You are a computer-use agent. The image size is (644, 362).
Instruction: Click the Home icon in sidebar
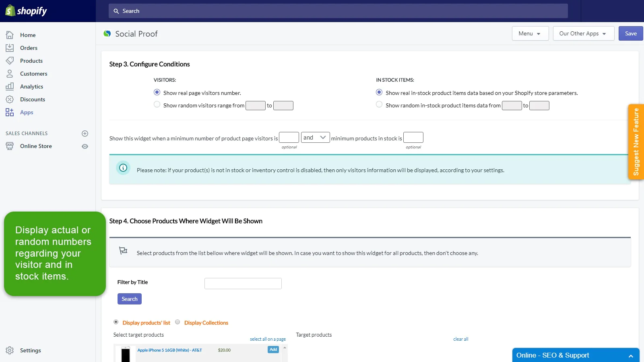(x=10, y=35)
